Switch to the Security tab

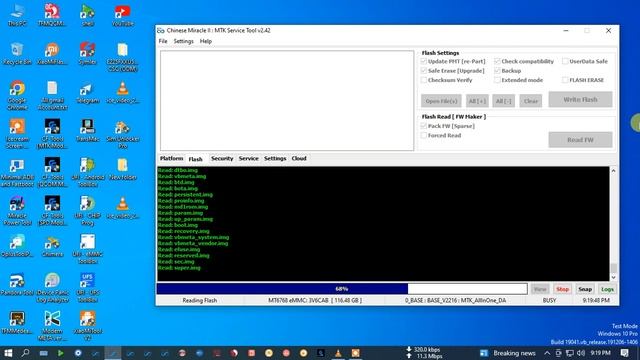click(x=222, y=158)
